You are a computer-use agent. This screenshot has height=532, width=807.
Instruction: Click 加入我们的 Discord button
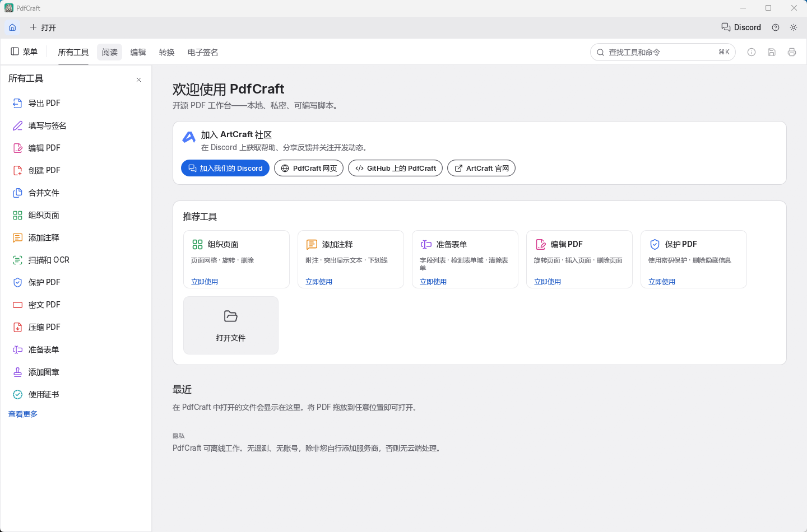(x=225, y=168)
